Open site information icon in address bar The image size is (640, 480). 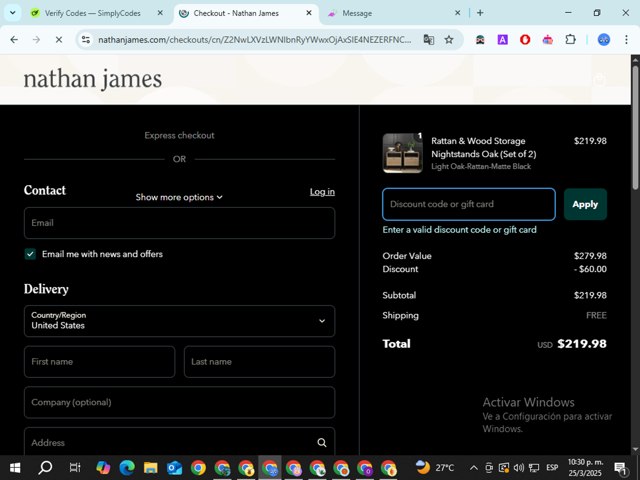point(86,40)
